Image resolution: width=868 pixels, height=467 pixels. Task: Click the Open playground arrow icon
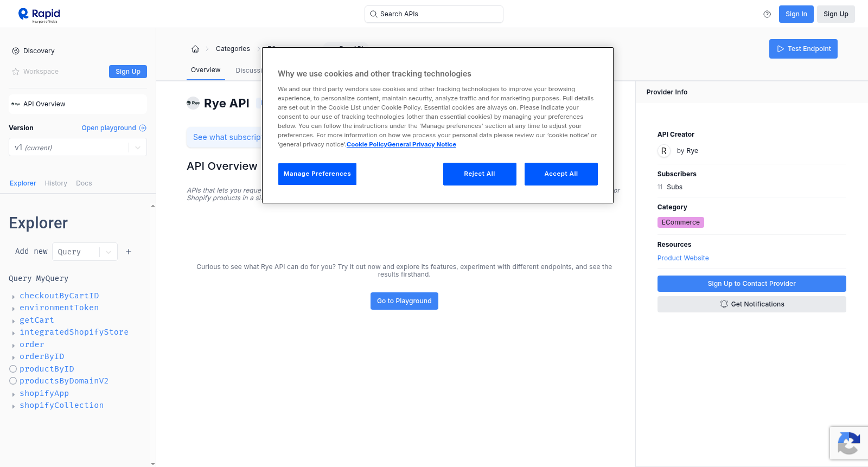click(x=143, y=128)
